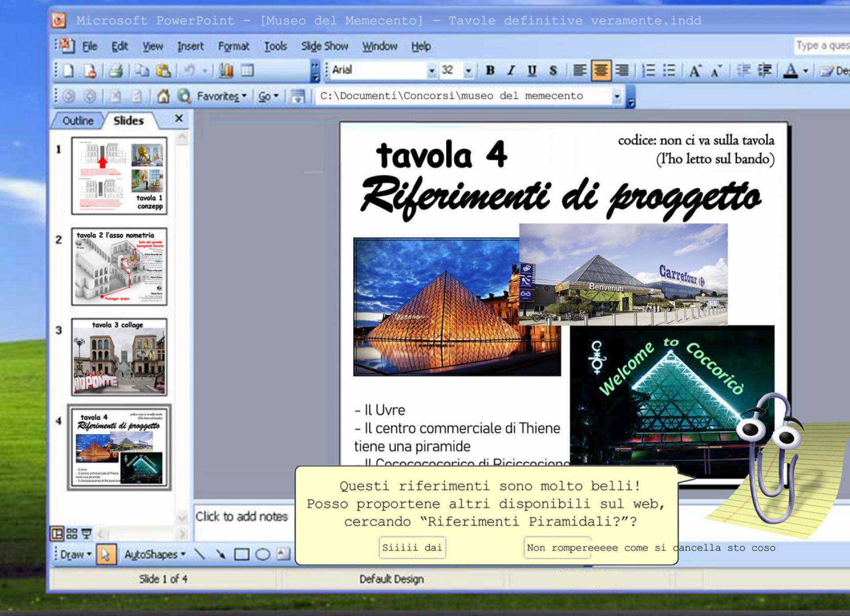Screen dimensions: 850x616
Task: Select slide 3 thumbnail tavola 3 collage
Action: click(x=119, y=357)
